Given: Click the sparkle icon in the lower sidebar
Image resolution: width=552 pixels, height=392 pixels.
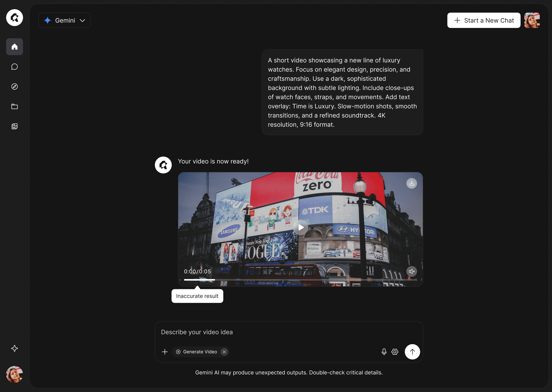Looking at the screenshot, I should (15, 348).
